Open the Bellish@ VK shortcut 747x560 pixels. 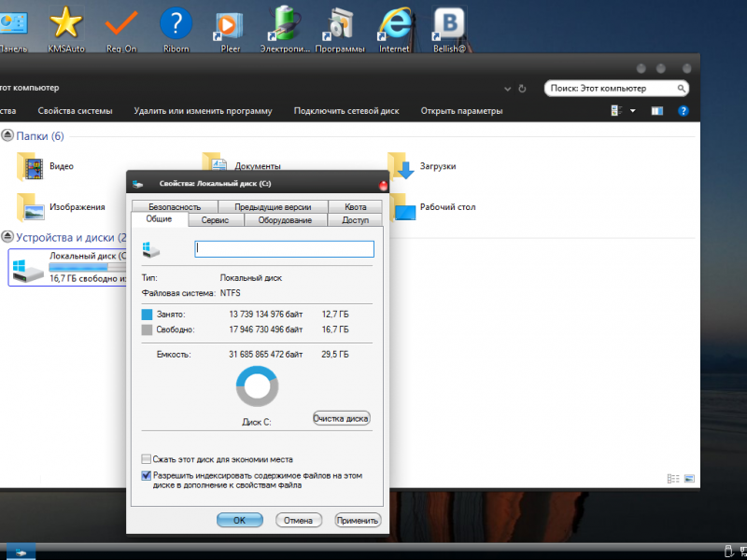coord(449,29)
